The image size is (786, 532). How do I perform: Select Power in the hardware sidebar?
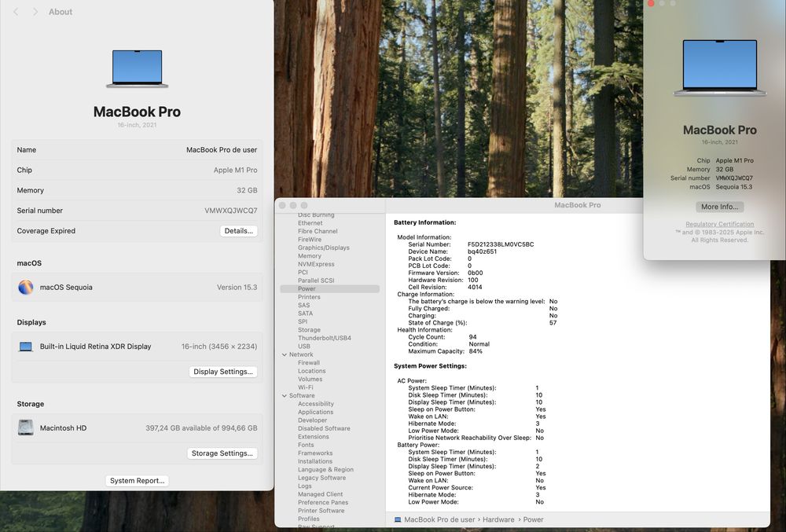(x=329, y=289)
